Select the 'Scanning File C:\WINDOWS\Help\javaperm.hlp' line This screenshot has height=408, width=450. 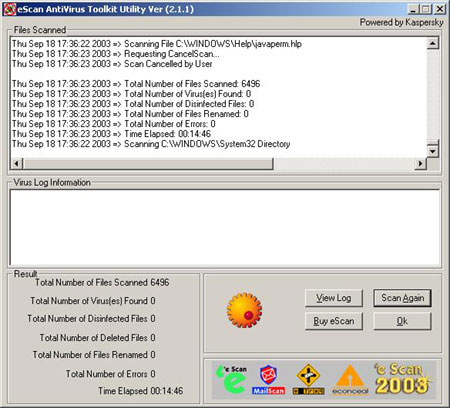pyautogui.click(x=157, y=44)
